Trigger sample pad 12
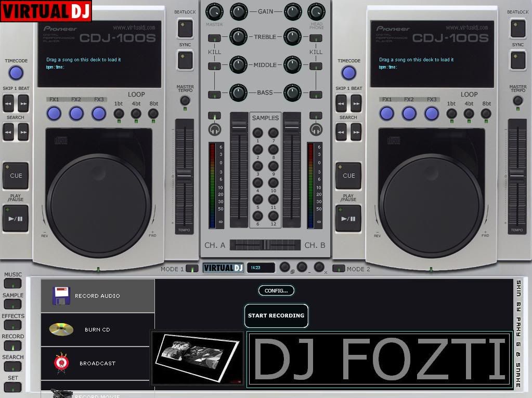 [273, 216]
